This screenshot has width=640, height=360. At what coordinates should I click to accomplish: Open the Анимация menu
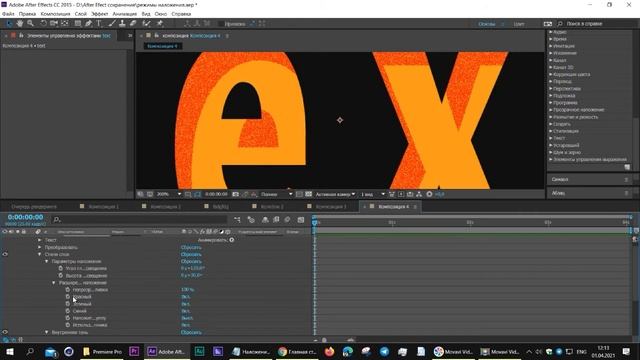coord(125,14)
